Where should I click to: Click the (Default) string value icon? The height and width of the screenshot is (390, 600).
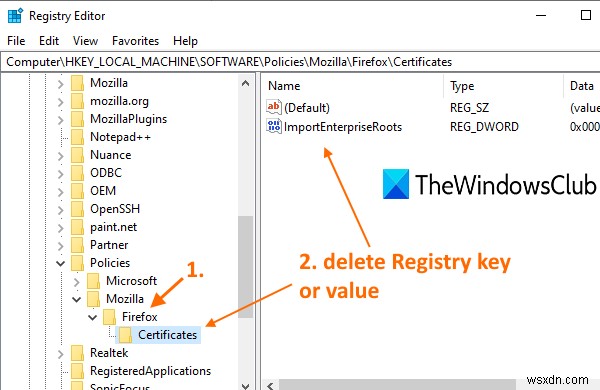tap(274, 107)
